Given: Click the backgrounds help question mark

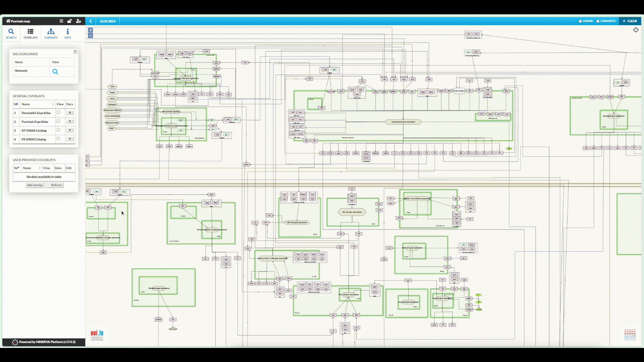Looking at the screenshot, I should (x=75, y=52).
